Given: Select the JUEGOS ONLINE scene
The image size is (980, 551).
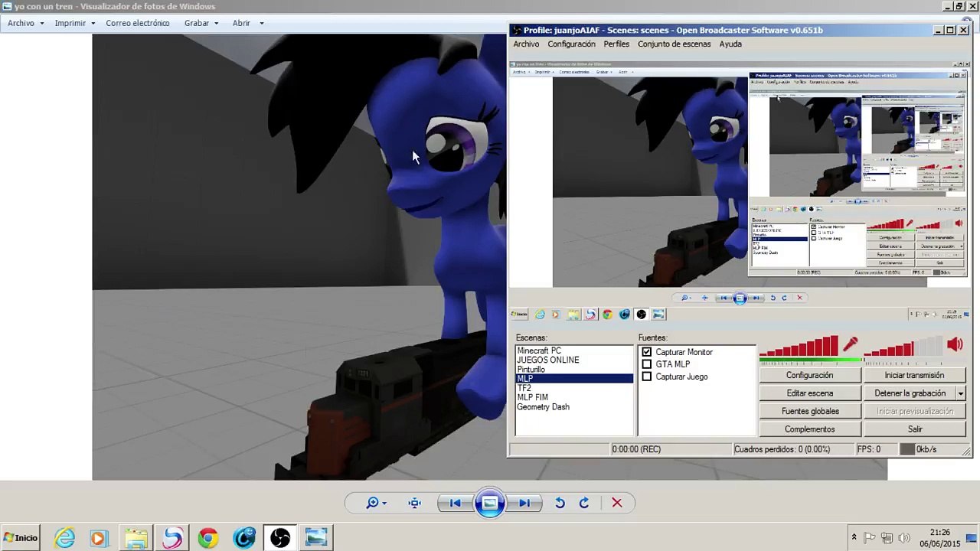Looking at the screenshot, I should 574,360.
